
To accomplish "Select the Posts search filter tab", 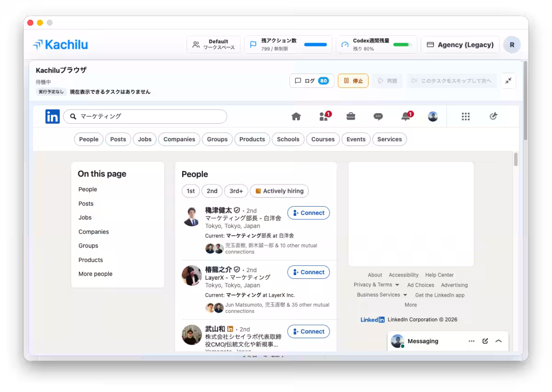I will click(118, 139).
